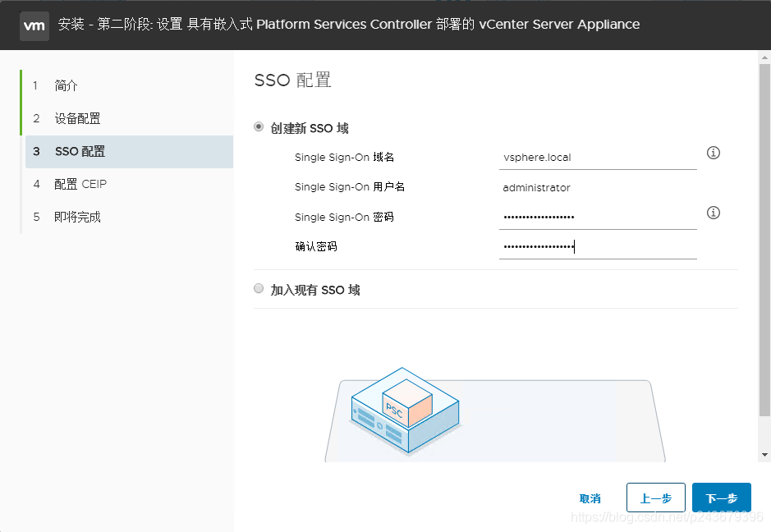Go to step 4 配置 CEIP
Screen dimensions: 771x532
coord(129,184)
